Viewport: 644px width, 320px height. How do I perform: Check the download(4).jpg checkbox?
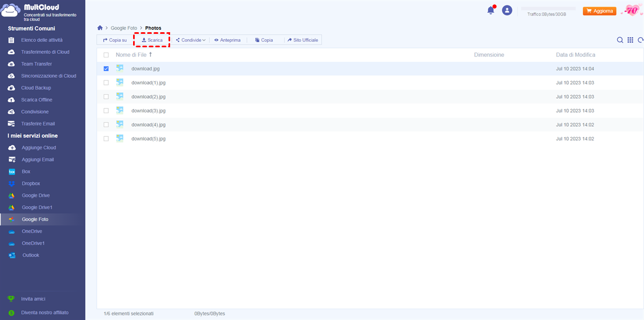[106, 125]
